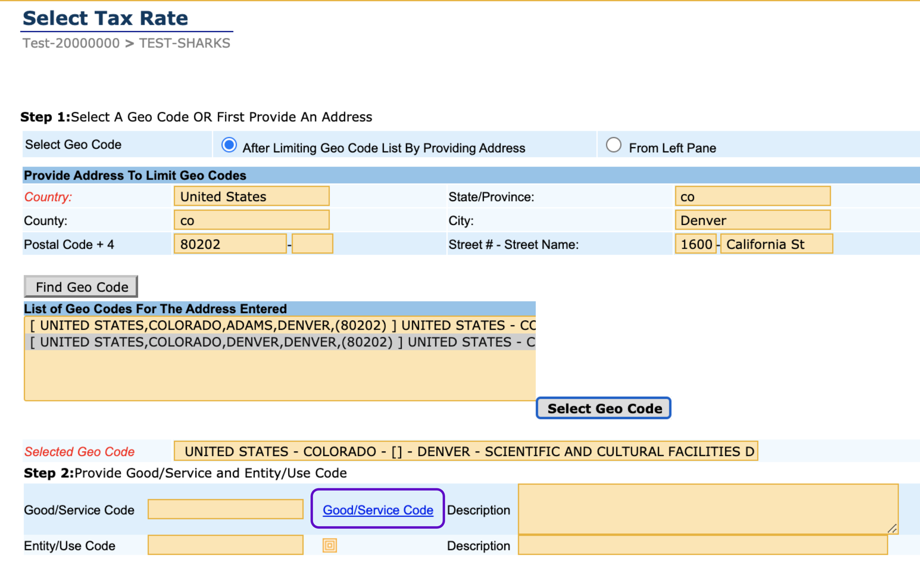The height and width of the screenshot is (588, 920).
Task: Focus the State/Province field
Action: [x=752, y=196]
